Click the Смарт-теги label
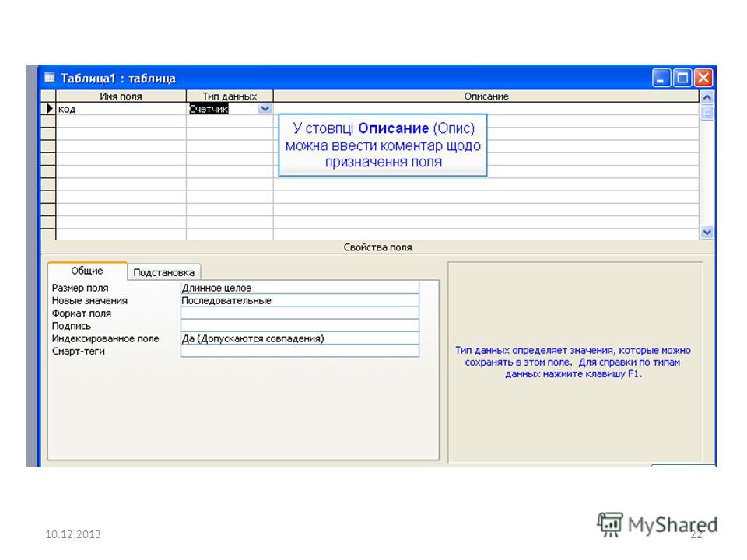This screenshot has height=560, width=747. (78, 351)
